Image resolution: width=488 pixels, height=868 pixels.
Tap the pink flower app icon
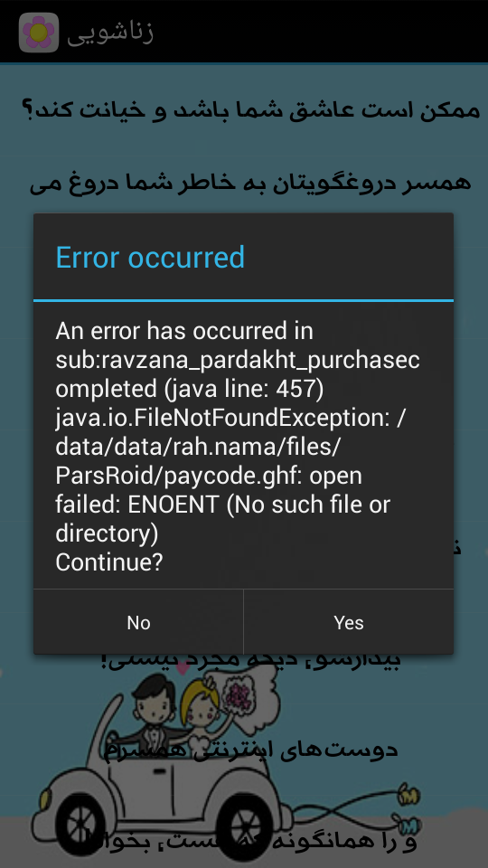pos(39,33)
